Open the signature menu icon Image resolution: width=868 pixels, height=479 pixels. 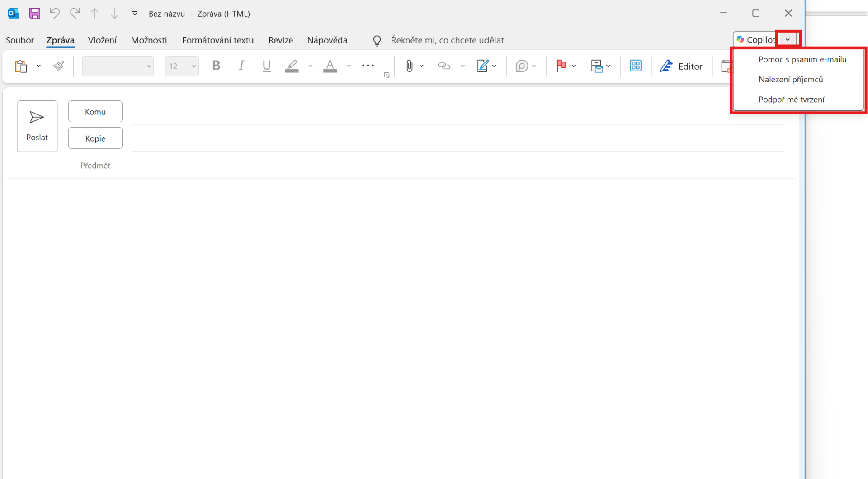point(483,66)
